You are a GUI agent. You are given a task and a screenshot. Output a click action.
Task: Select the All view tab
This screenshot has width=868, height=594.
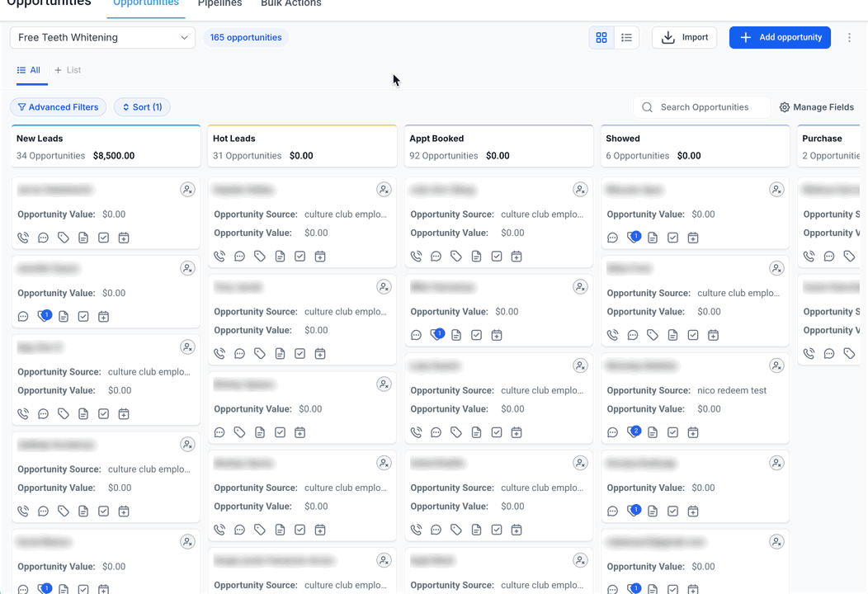click(29, 70)
